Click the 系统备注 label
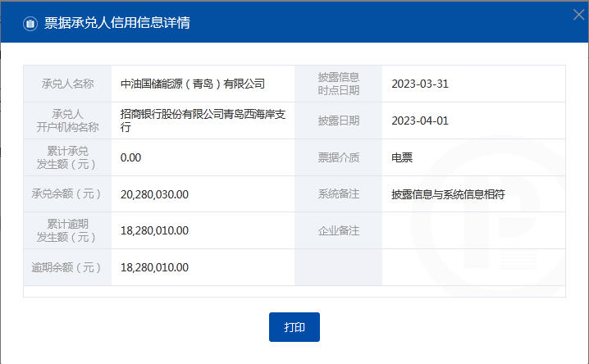589x364 pixels. (x=339, y=194)
